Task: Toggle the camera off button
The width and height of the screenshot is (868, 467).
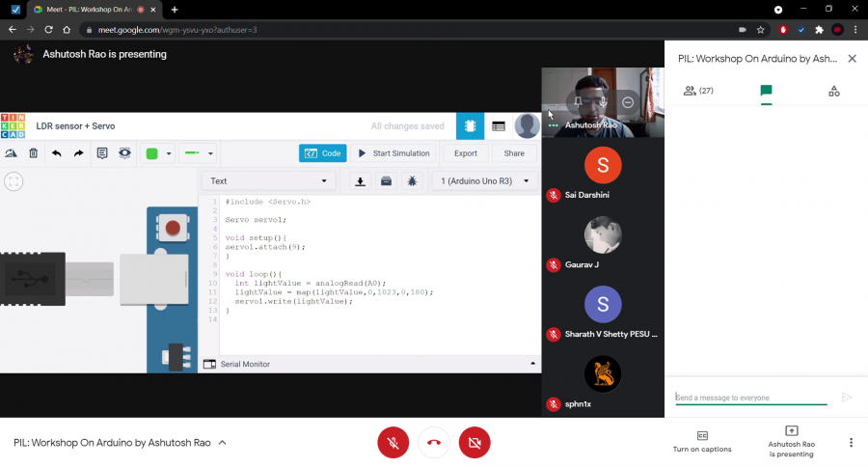Action: [475, 443]
